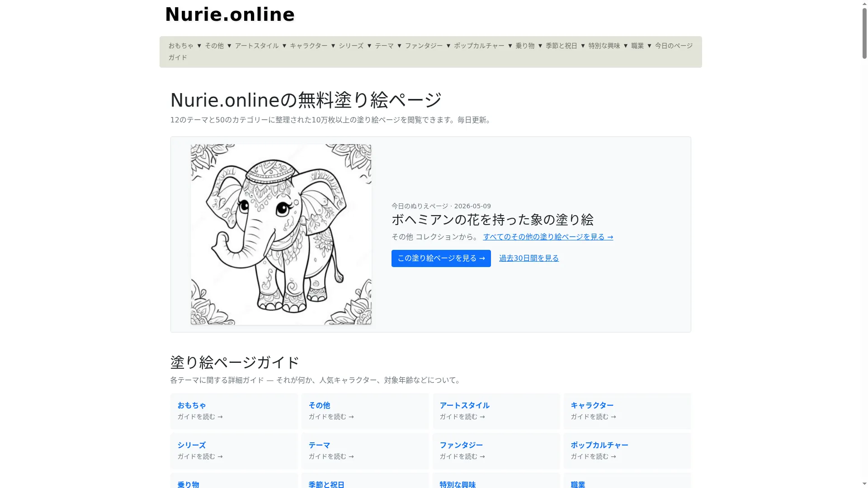This screenshot has width=868, height=488.
Task: Expand the その他 dropdown arrow
Action: (229, 46)
